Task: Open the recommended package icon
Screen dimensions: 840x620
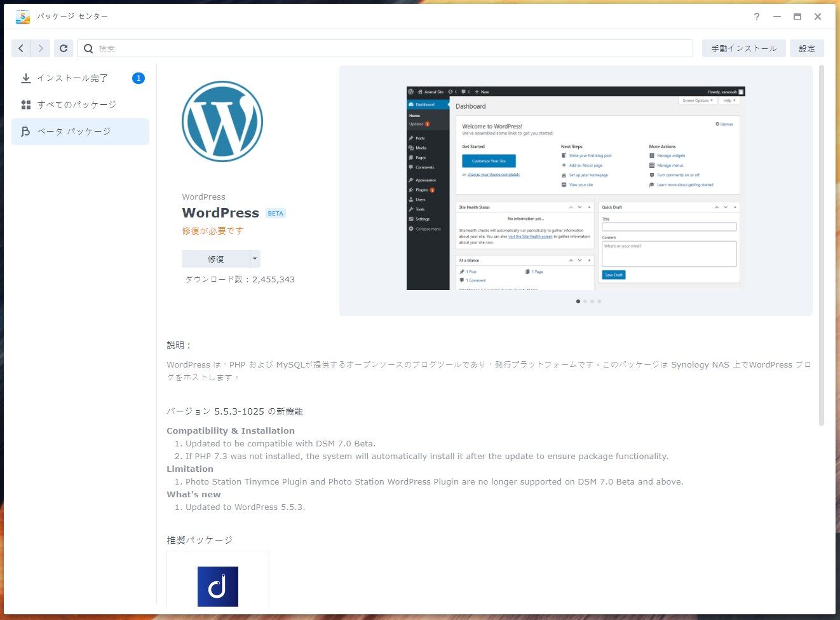Action: point(218,586)
